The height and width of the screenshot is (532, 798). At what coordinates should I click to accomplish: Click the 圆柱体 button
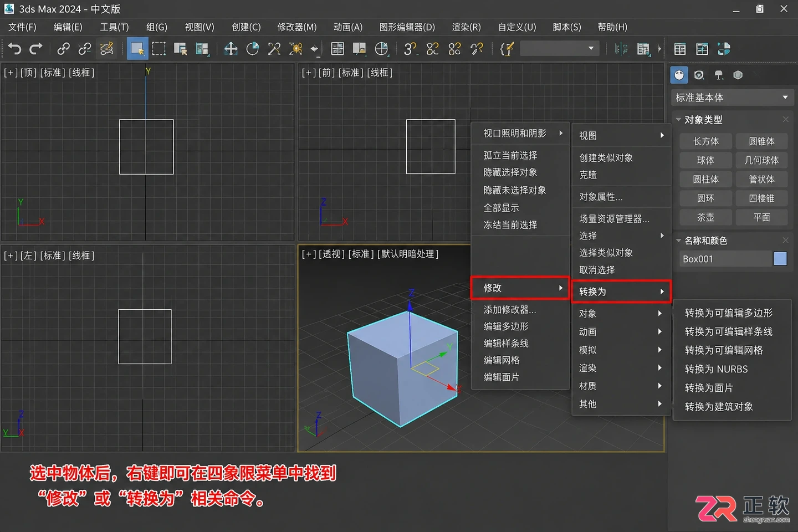coord(706,179)
